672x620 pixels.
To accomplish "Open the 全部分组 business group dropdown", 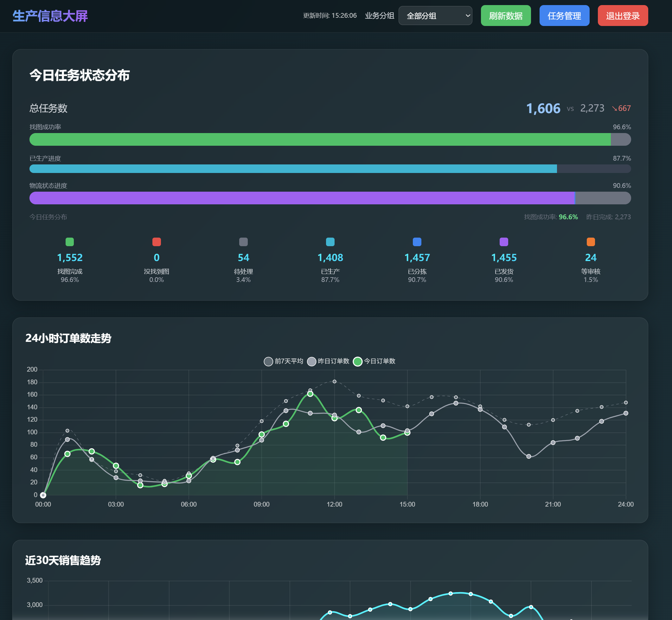I will coord(435,16).
